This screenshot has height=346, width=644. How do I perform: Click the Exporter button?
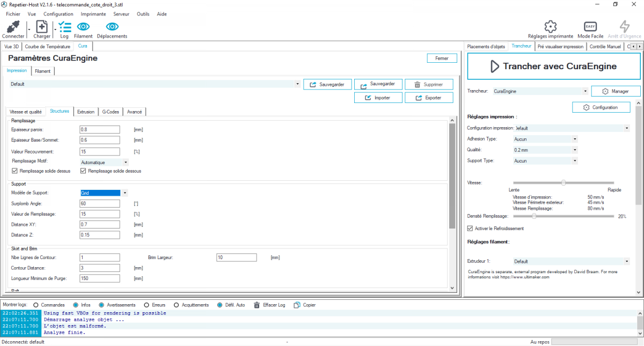(x=429, y=98)
